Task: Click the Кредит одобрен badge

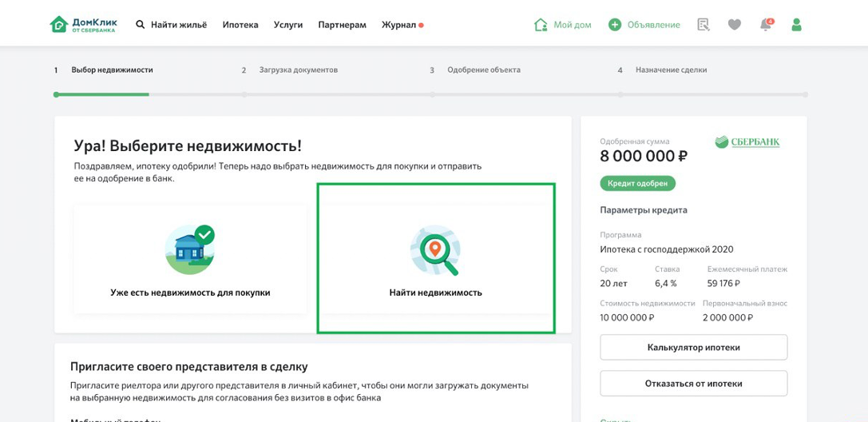Action: 638,183
